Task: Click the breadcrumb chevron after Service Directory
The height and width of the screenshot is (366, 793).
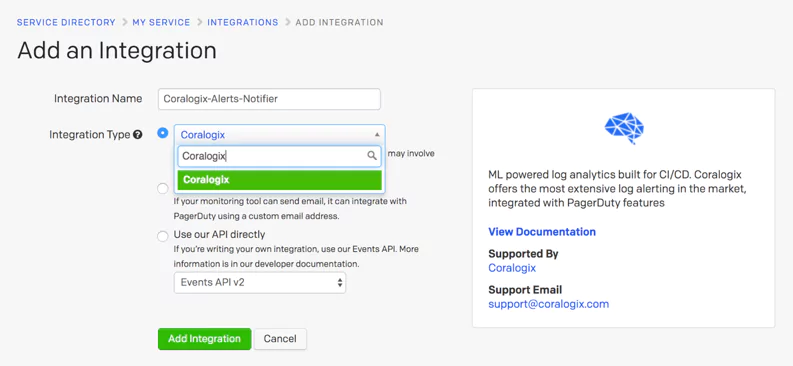Action: pyautogui.click(x=124, y=22)
